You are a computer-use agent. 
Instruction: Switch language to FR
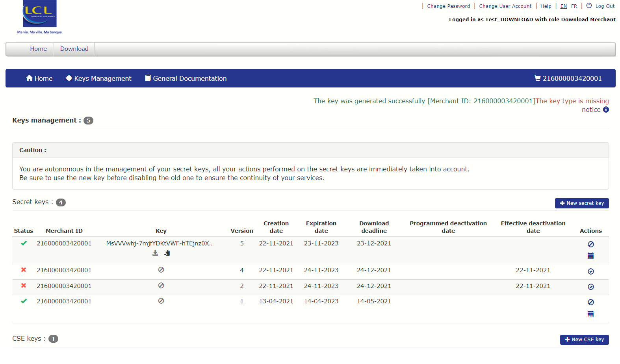pos(574,6)
